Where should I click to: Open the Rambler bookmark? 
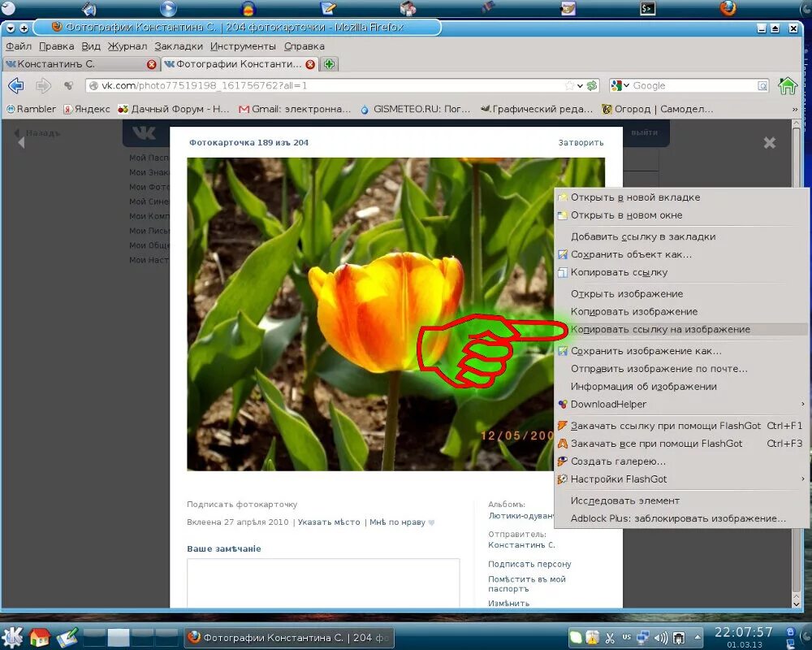pyautogui.click(x=31, y=109)
